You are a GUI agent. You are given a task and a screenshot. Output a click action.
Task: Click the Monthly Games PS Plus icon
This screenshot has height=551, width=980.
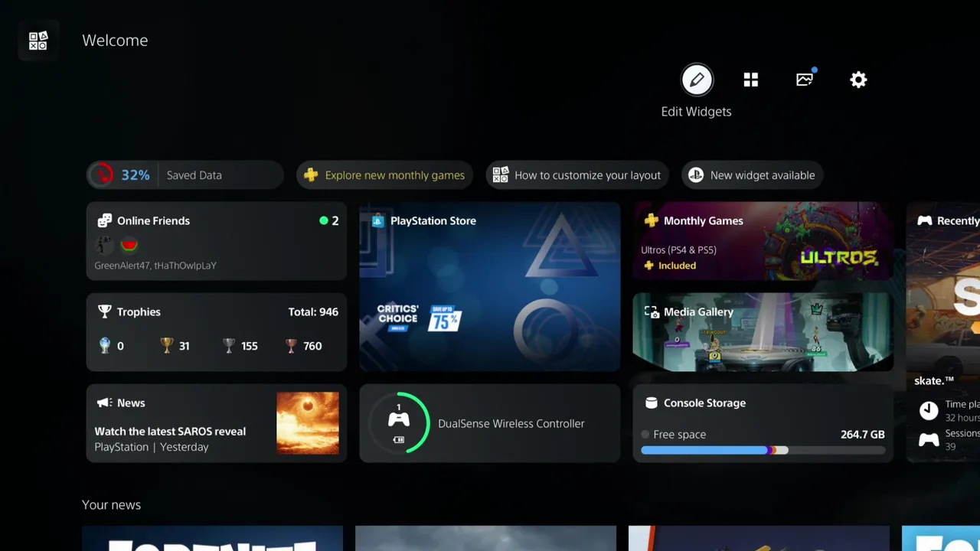pos(651,220)
